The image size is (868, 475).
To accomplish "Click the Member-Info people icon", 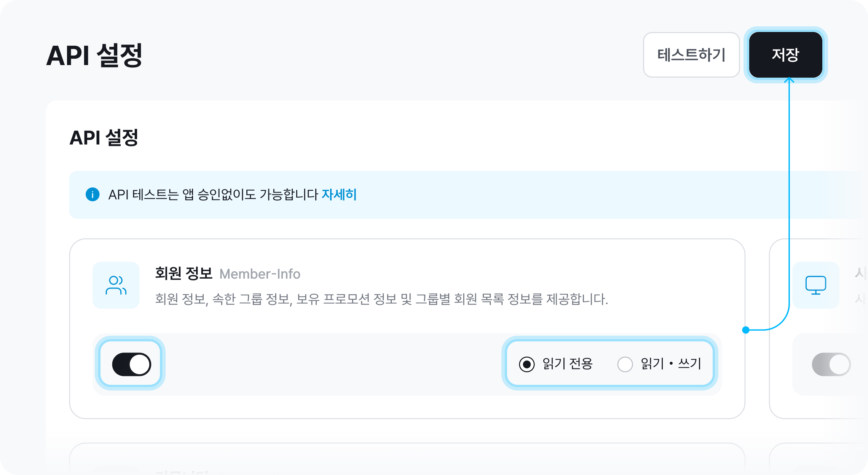I will pos(116,285).
